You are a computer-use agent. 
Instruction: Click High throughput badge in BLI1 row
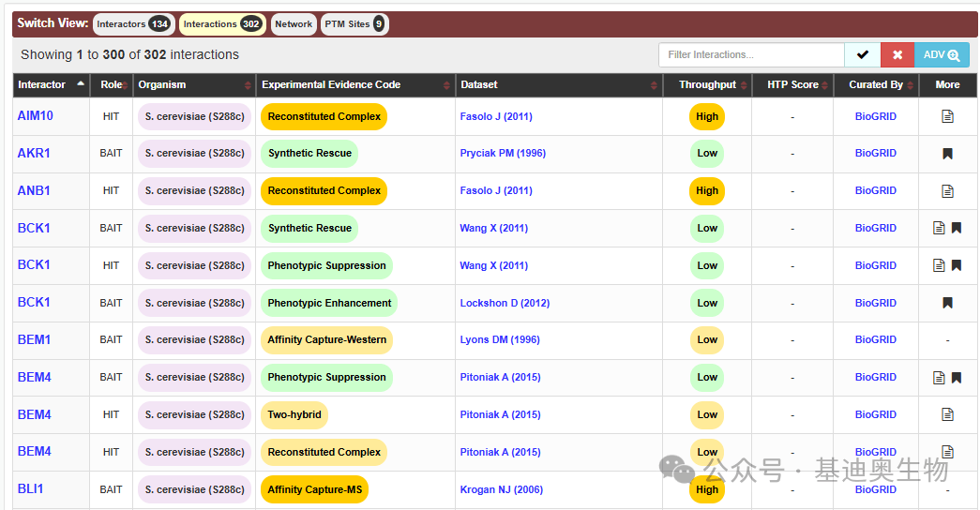(707, 489)
